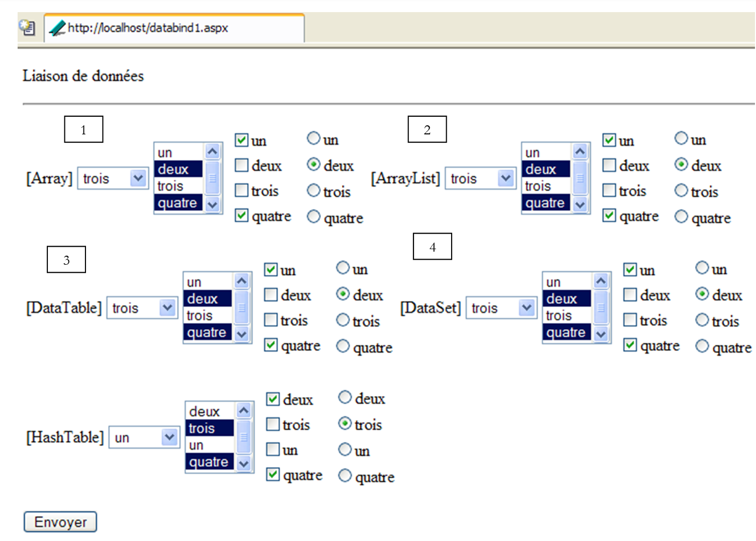Viewport: 756px width, 541px height.
Task: Check the 'deux' checkbox in Array group
Action: point(242,165)
